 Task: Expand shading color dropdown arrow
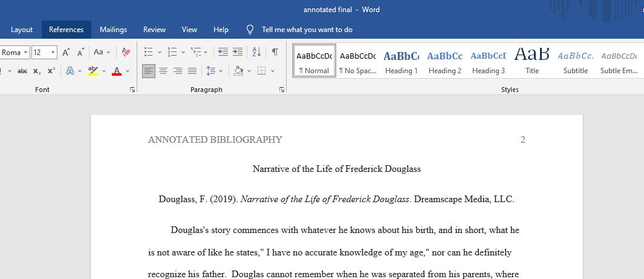(249, 71)
